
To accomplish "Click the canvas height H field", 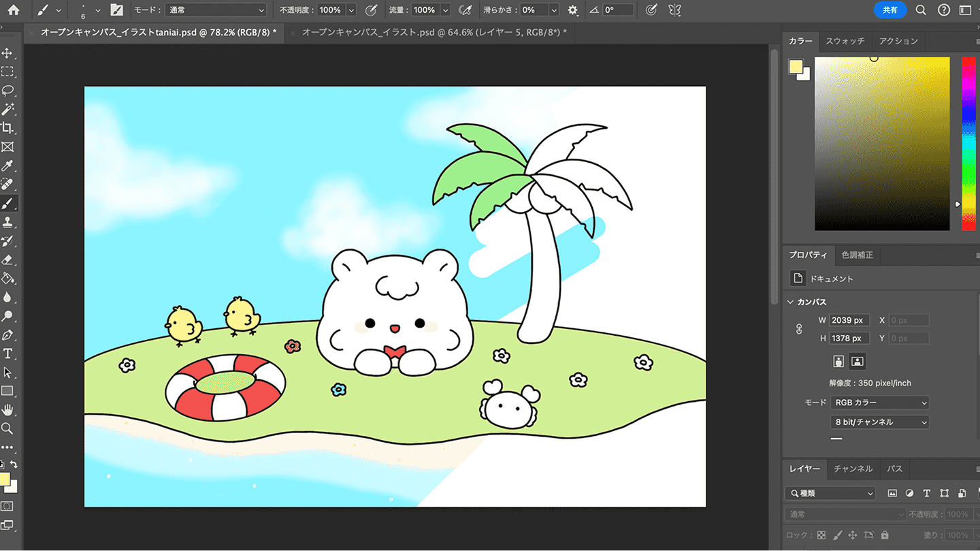I will (849, 339).
